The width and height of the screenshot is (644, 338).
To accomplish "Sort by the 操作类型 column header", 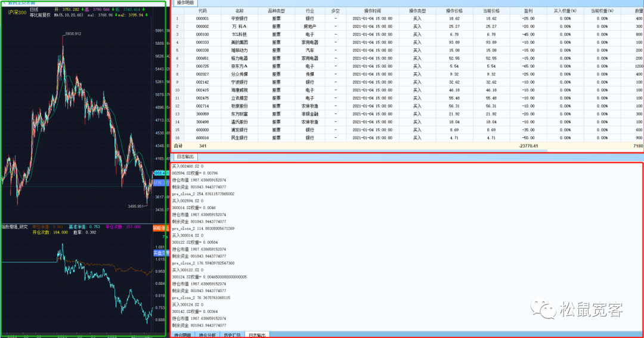I will [x=417, y=11].
